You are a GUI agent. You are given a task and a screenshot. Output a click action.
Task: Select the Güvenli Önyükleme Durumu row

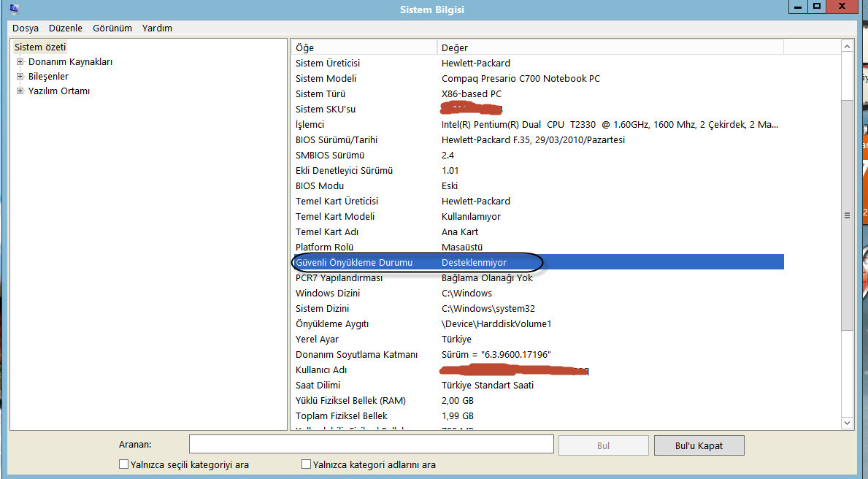[x=537, y=262]
